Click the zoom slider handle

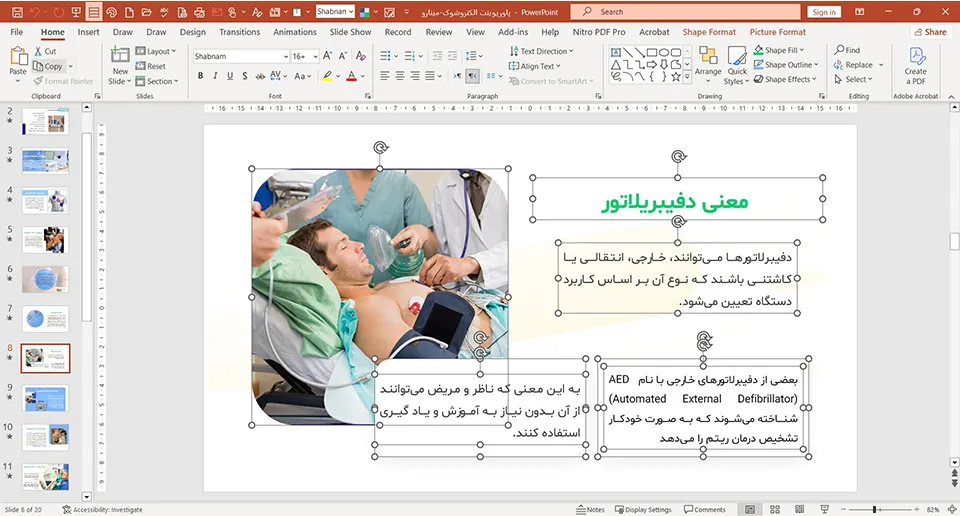(875, 509)
